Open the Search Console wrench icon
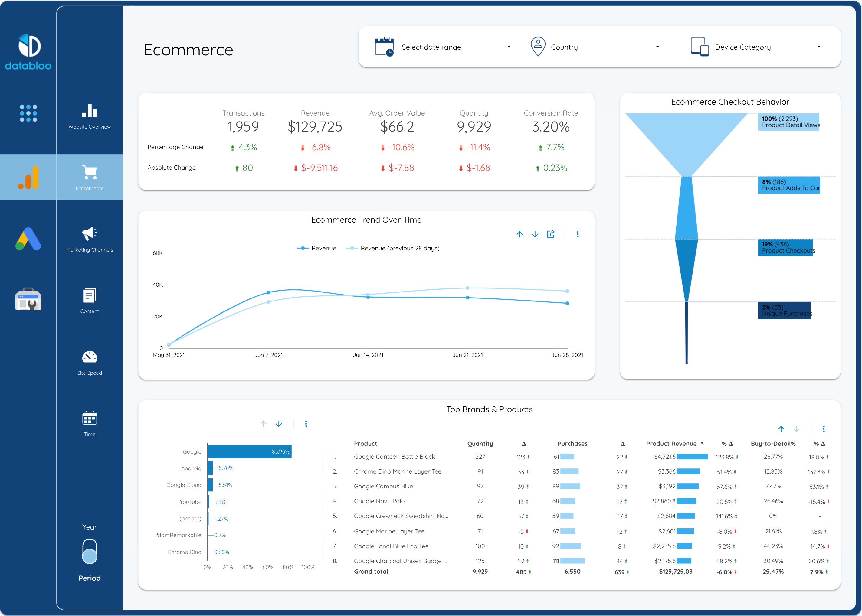Viewport: 862px width, 616px height. [x=28, y=300]
